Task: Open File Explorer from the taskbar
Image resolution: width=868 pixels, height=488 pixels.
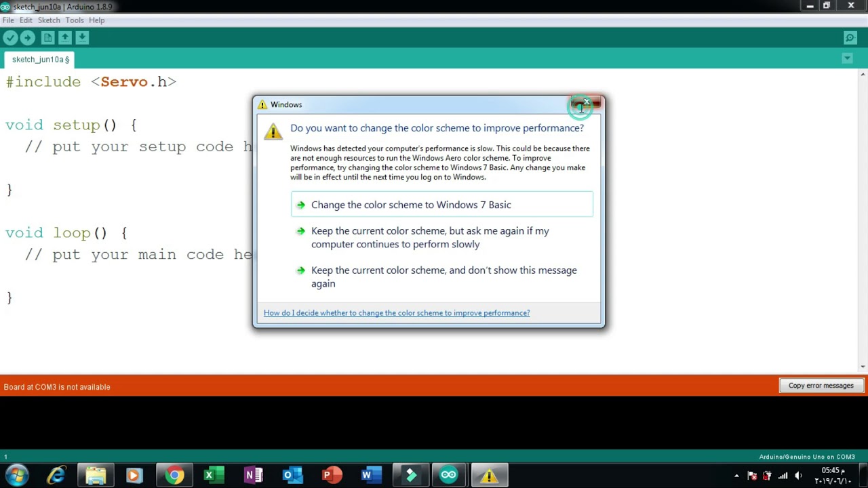Action: pos(96,475)
